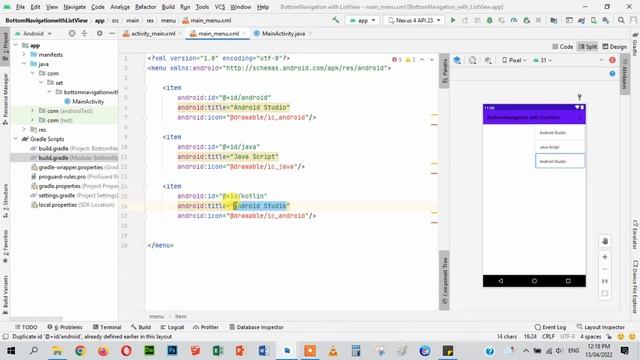Viewport: 640px width, 360px height.
Task: Collapse the app folder in the tree
Action: pyautogui.click(x=16, y=45)
